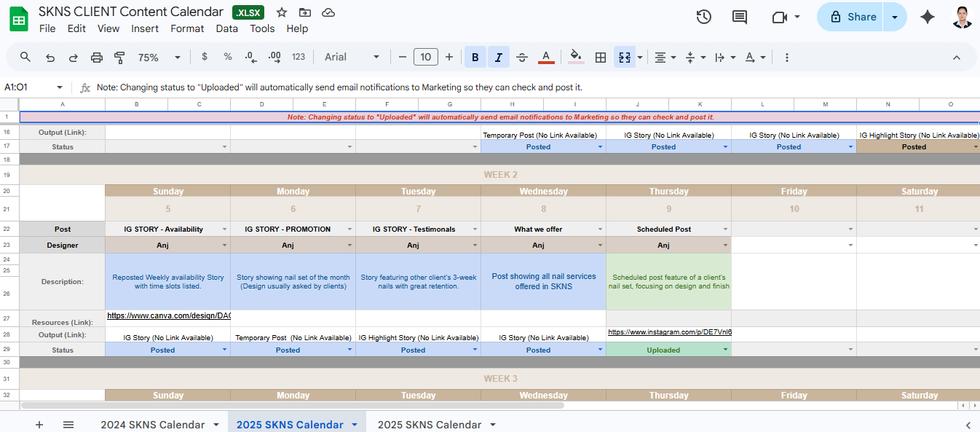The height and width of the screenshot is (432, 980).
Task: Star this spreadsheet
Action: [x=282, y=12]
